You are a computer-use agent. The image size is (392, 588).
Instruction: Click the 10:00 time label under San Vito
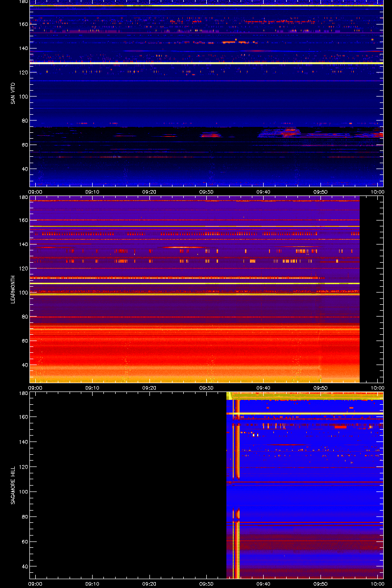coord(377,192)
